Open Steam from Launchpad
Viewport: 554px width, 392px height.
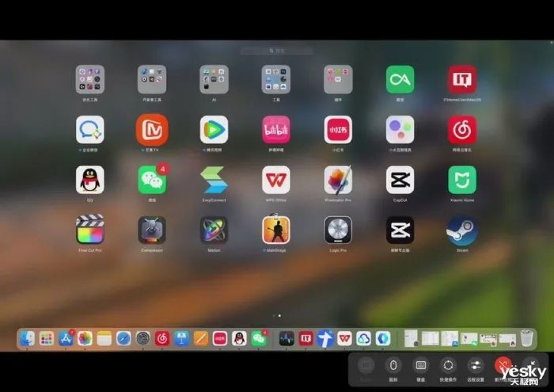[x=462, y=230]
